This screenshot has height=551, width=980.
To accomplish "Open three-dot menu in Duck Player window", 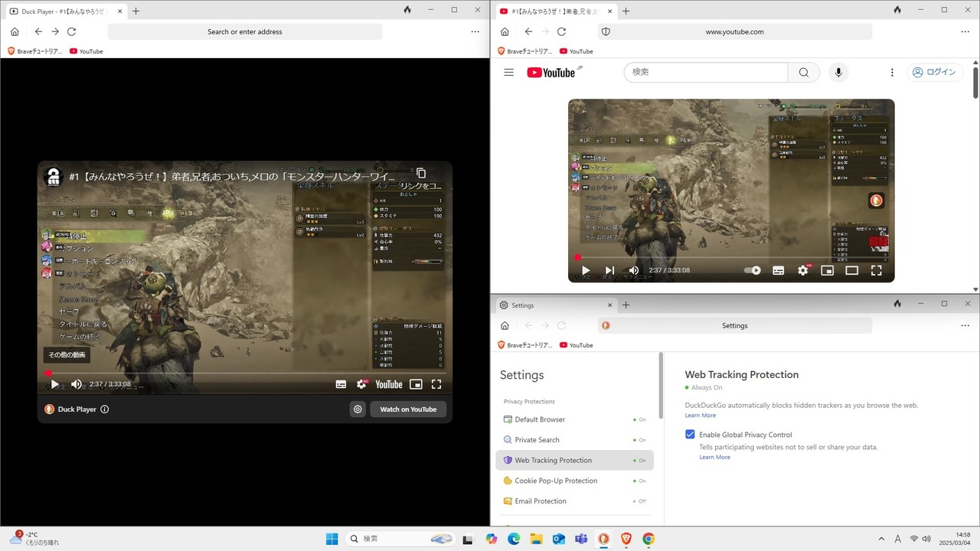I will (x=475, y=31).
